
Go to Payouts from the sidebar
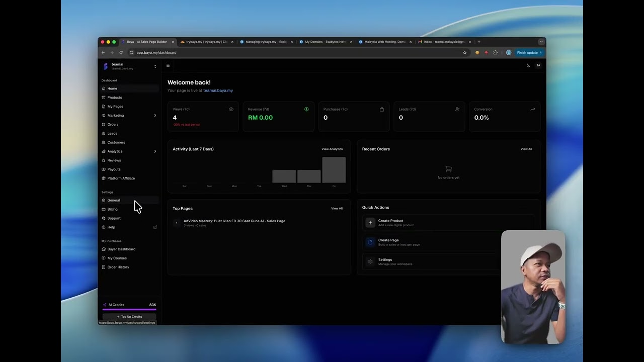point(129,169)
